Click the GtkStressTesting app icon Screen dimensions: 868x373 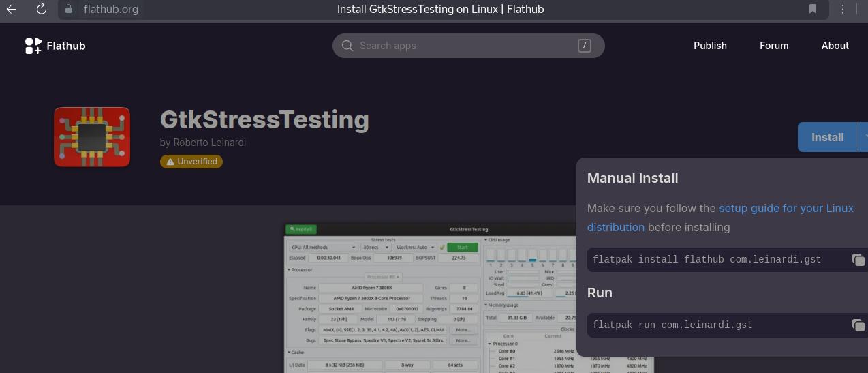click(x=92, y=137)
